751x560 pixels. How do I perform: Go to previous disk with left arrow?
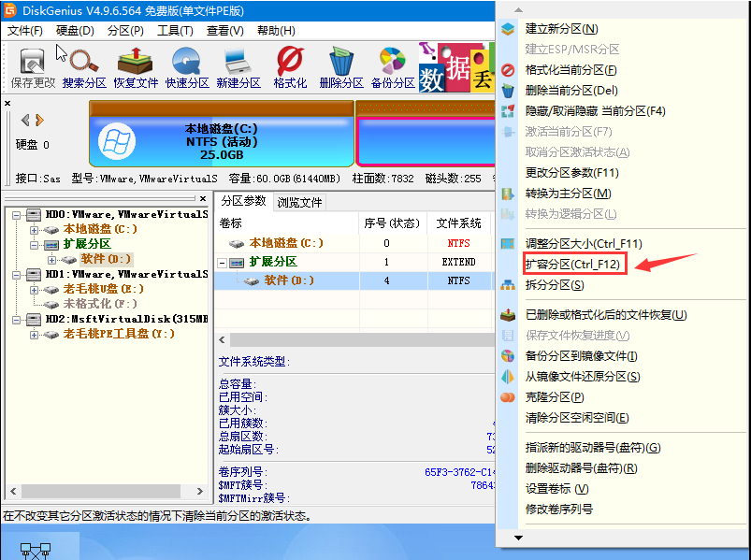[x=25, y=120]
